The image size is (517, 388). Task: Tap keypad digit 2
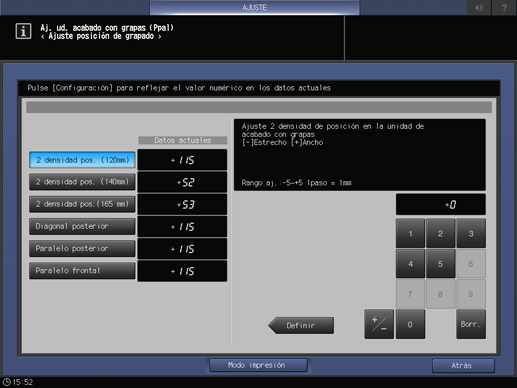(440, 233)
